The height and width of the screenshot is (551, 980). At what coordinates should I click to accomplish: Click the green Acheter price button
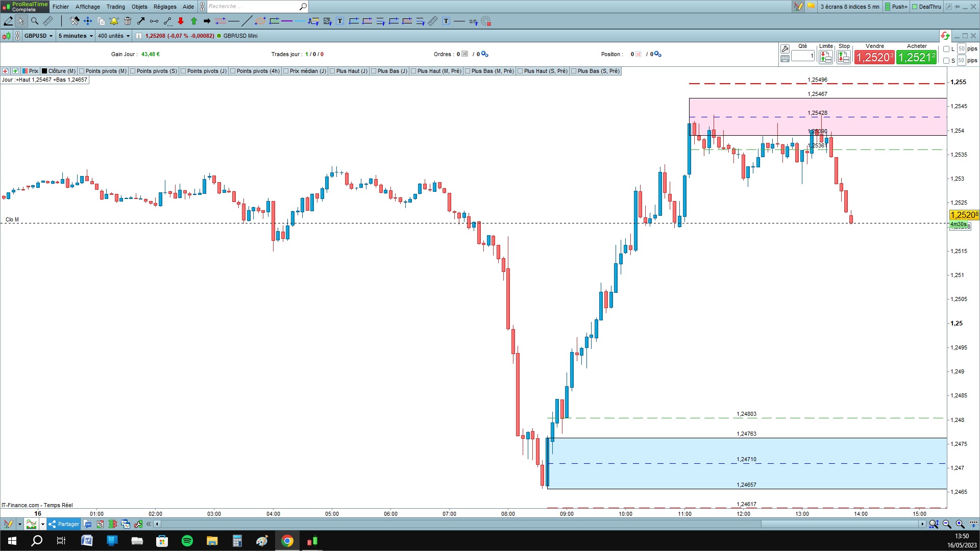916,57
